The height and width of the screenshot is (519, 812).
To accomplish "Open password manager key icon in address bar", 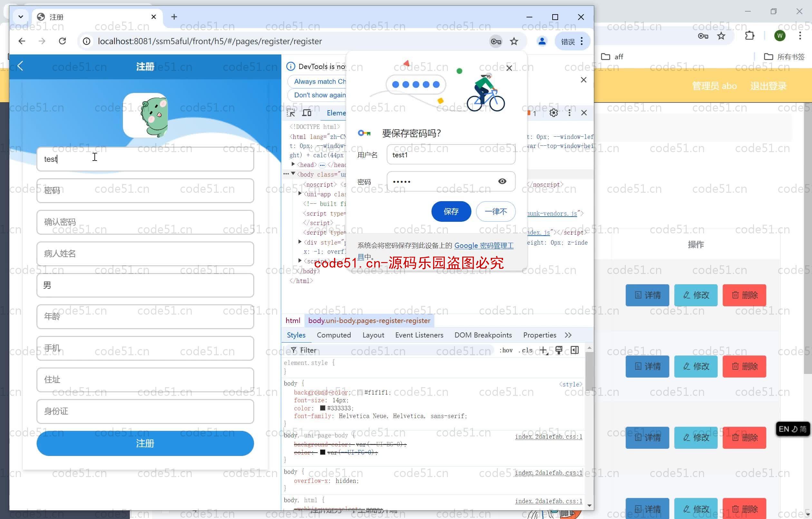I will click(x=496, y=41).
